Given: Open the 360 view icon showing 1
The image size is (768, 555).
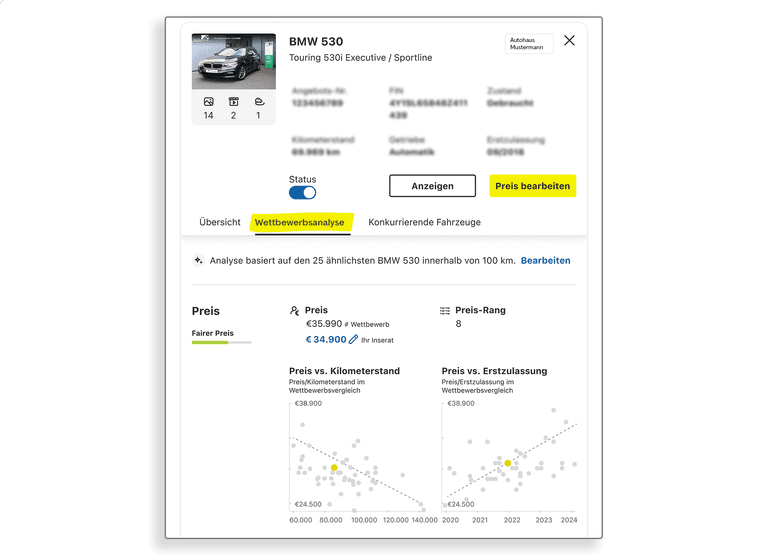Looking at the screenshot, I should click(259, 102).
